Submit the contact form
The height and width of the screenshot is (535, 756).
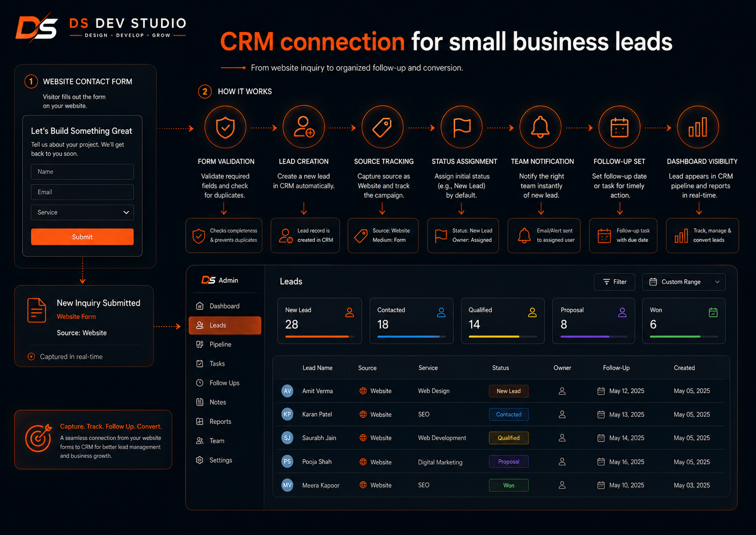coord(82,237)
